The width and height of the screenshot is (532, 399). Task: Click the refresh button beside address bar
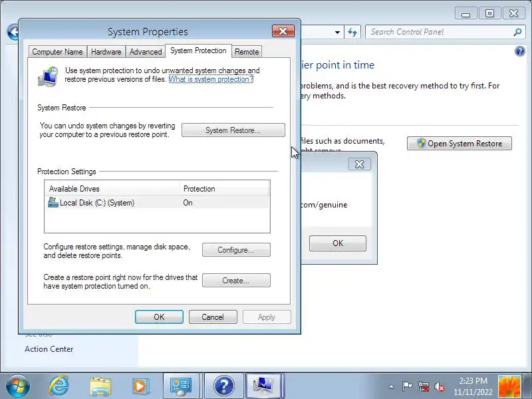click(352, 32)
